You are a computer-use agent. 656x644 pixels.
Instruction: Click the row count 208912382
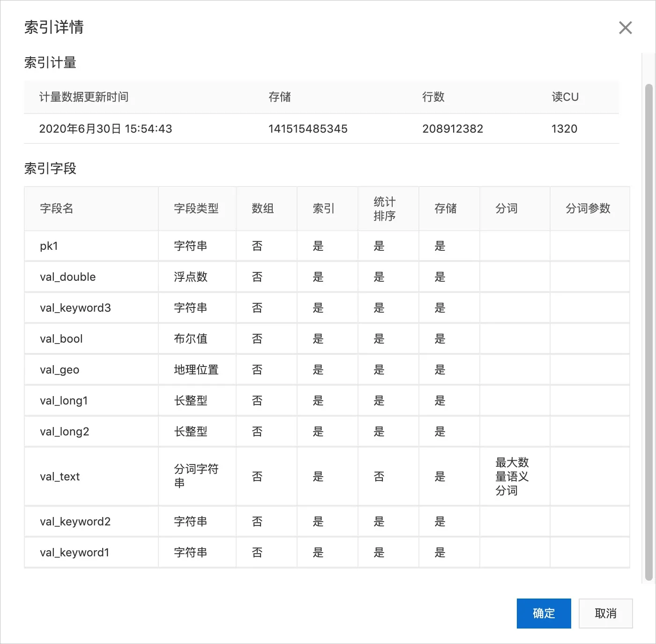coord(453,129)
